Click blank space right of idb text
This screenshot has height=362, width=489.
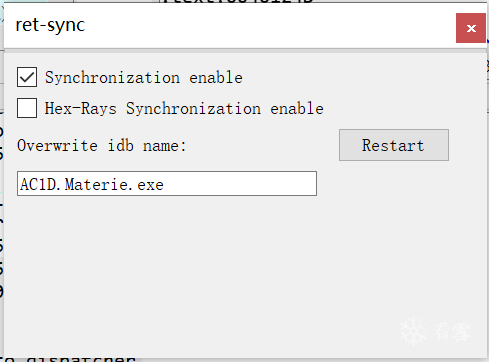tap(240, 184)
